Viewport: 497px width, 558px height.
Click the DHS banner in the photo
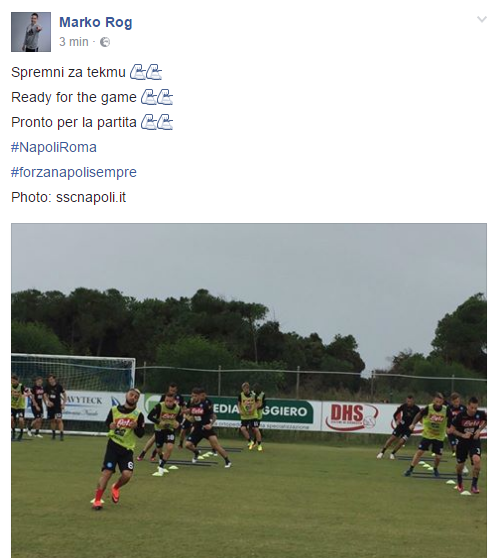click(352, 416)
